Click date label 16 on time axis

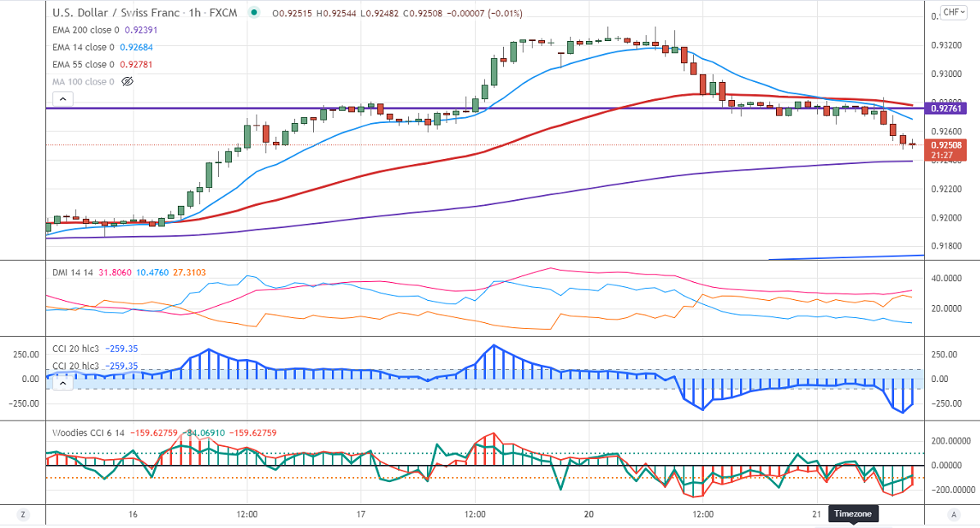click(x=133, y=514)
